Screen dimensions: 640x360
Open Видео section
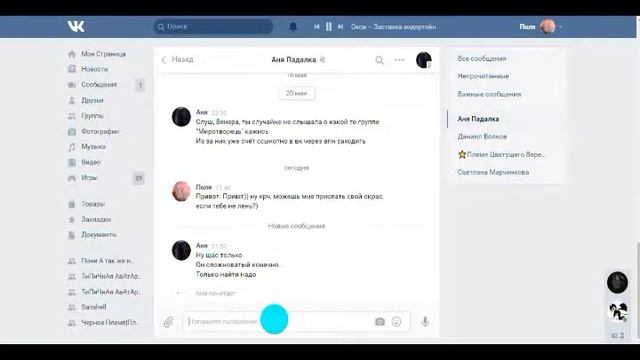pyautogui.click(x=91, y=162)
